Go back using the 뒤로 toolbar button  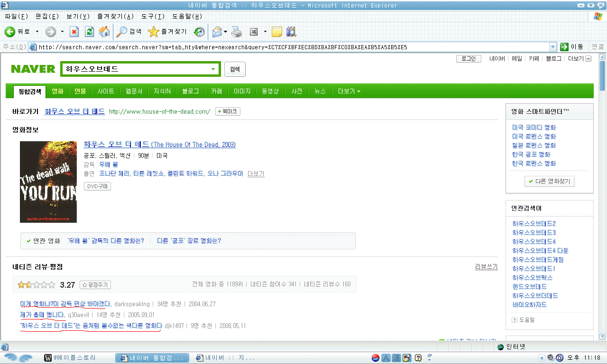(x=17, y=32)
